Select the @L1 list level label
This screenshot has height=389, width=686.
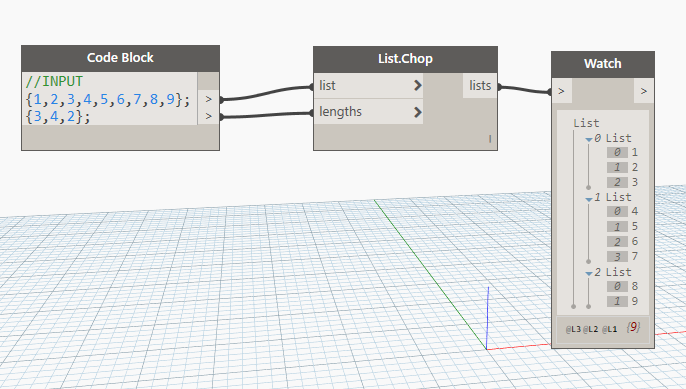(x=609, y=329)
